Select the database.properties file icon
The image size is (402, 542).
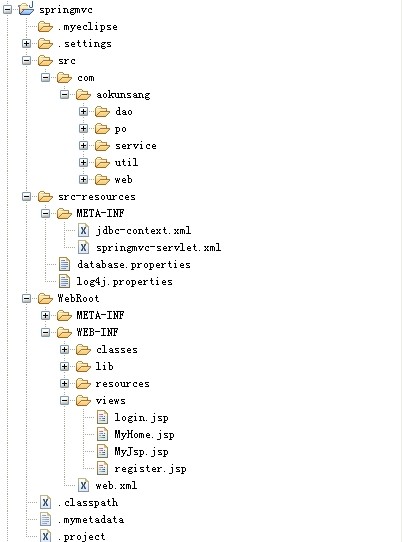click(x=64, y=264)
